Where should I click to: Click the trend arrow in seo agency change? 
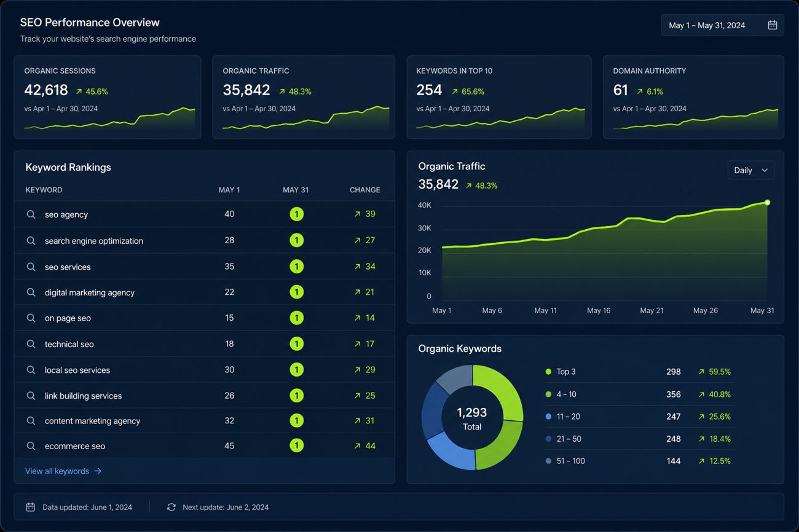tap(357, 214)
